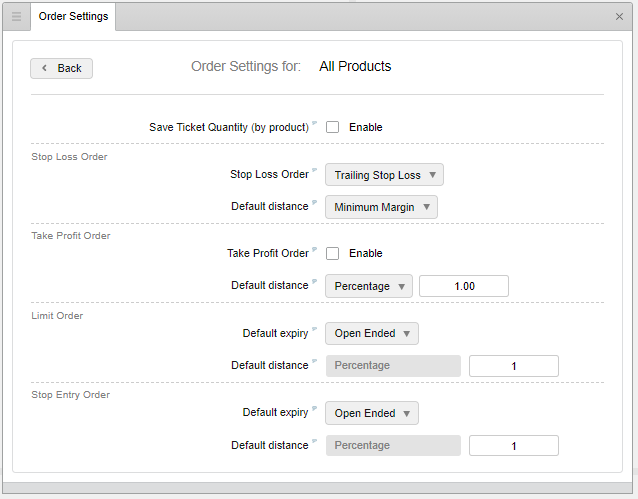Open Stop Entry Order Open Ended dropdown
This screenshot has width=638, height=499.
click(371, 413)
